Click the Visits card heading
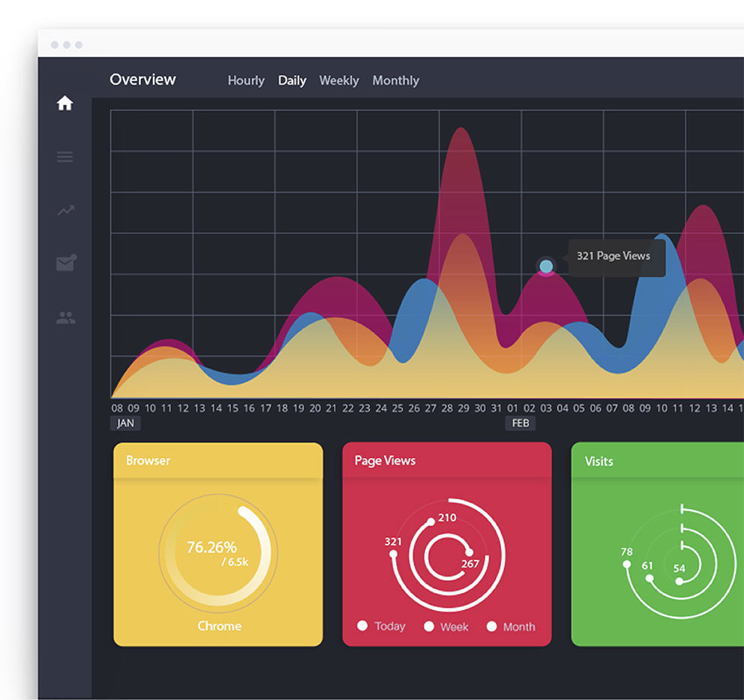 tap(598, 462)
